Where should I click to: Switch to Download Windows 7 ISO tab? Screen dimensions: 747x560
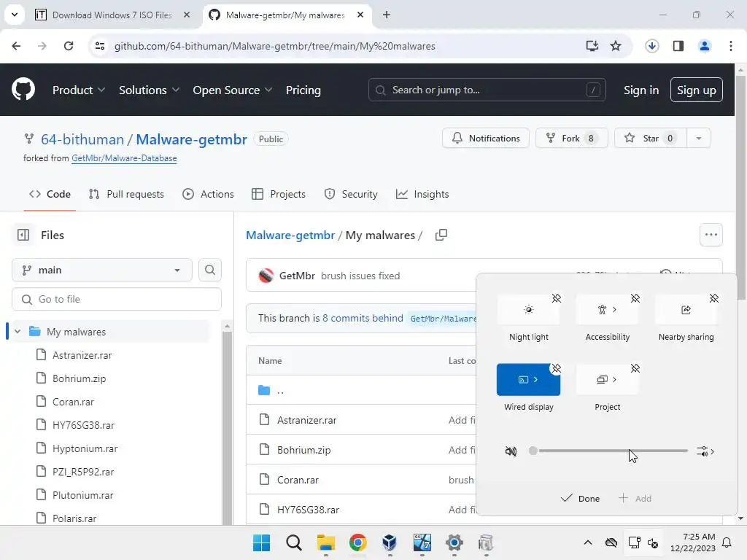(x=112, y=15)
